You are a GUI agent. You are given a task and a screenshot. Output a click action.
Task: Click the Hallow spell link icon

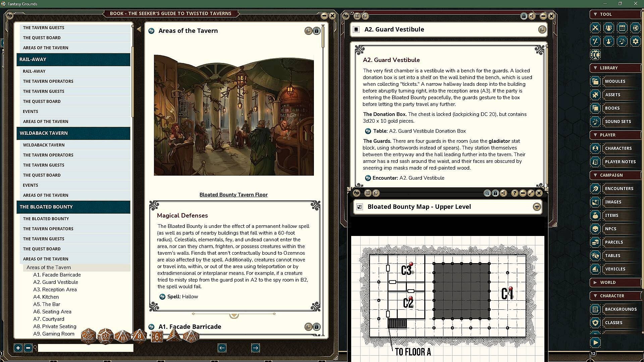[x=162, y=297]
